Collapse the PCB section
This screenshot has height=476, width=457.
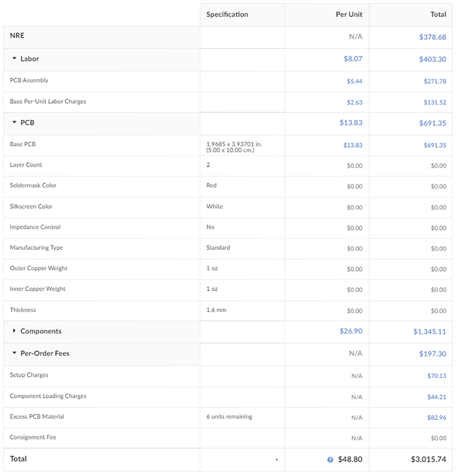(14, 123)
